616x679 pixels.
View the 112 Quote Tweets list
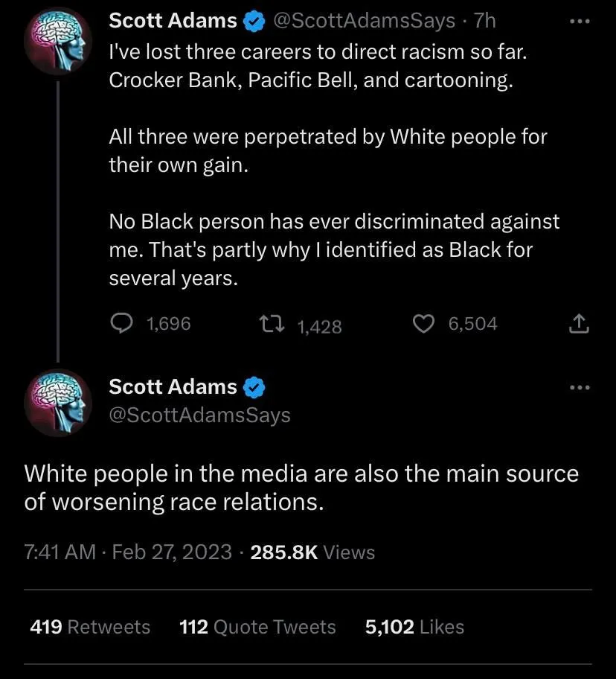257,627
